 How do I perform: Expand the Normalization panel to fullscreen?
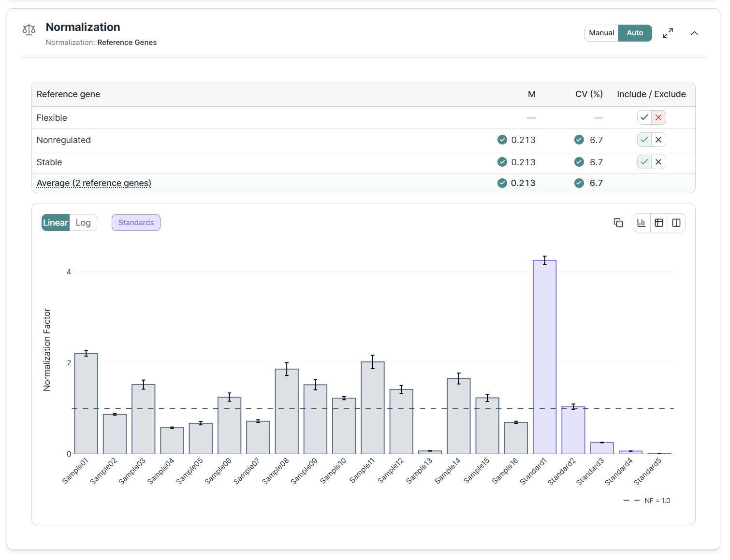pyautogui.click(x=668, y=33)
